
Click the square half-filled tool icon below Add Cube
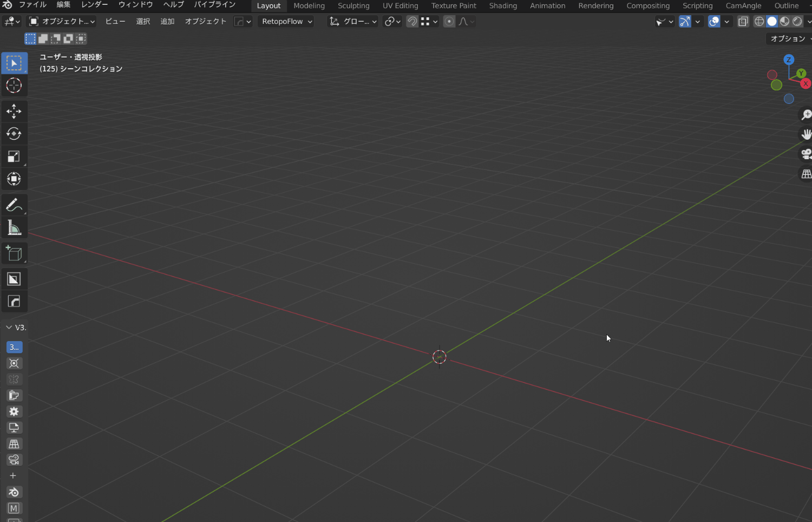[14, 279]
